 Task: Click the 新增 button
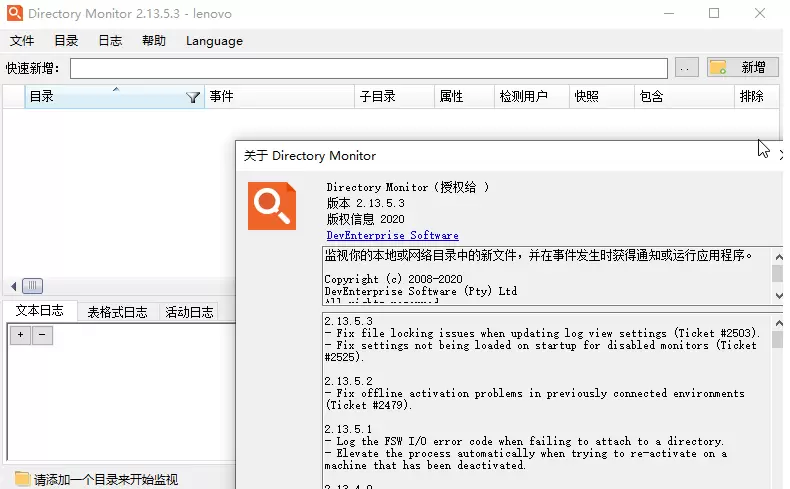click(743, 67)
